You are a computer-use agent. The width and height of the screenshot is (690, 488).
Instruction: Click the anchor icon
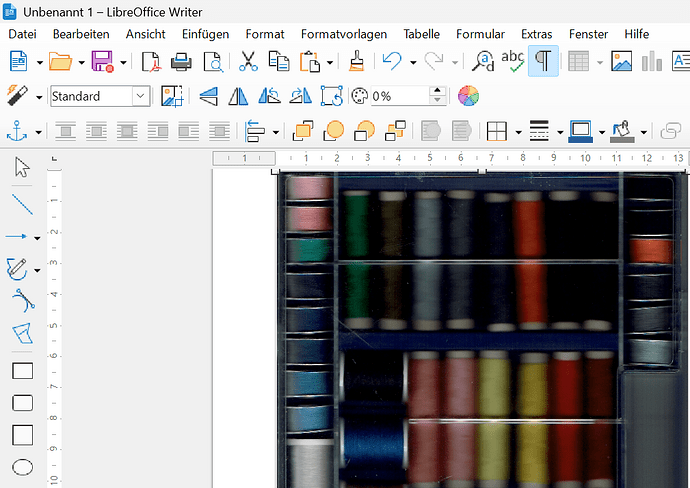click(17, 131)
